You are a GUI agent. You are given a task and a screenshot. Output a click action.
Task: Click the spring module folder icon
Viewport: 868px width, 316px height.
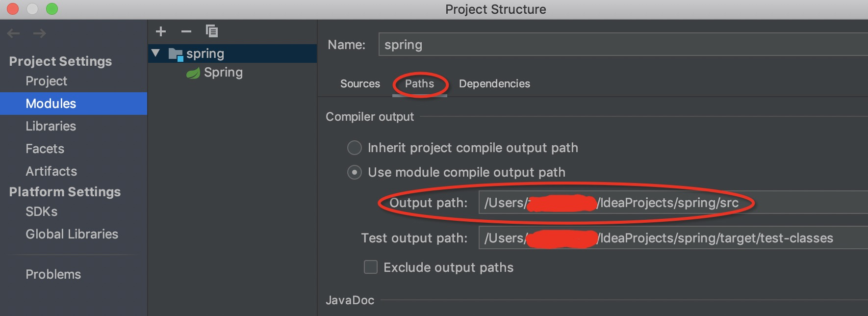(x=176, y=54)
